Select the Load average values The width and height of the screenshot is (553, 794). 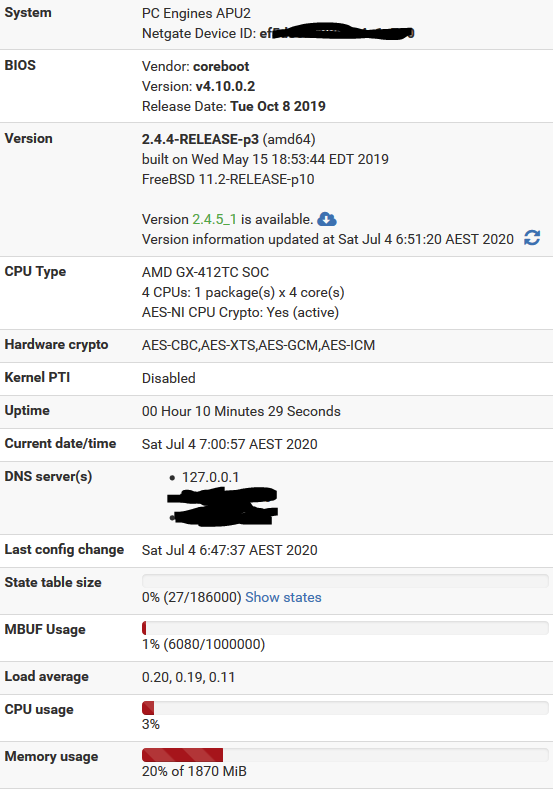(x=188, y=678)
